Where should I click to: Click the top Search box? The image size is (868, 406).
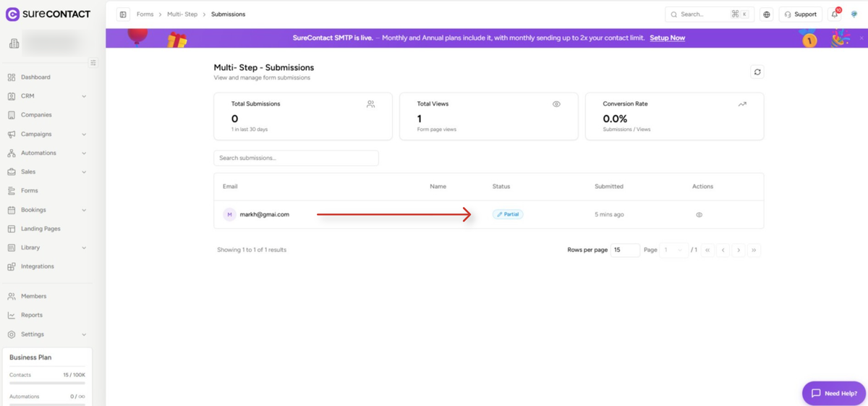710,14
